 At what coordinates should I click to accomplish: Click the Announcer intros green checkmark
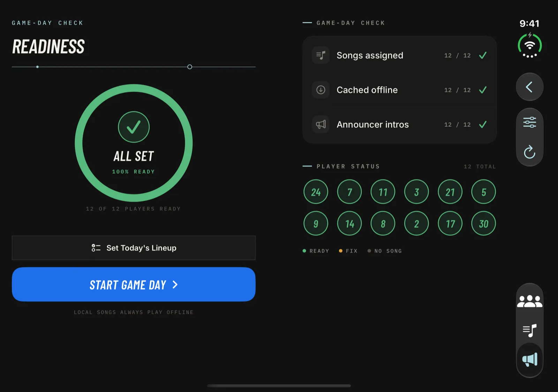coord(483,124)
